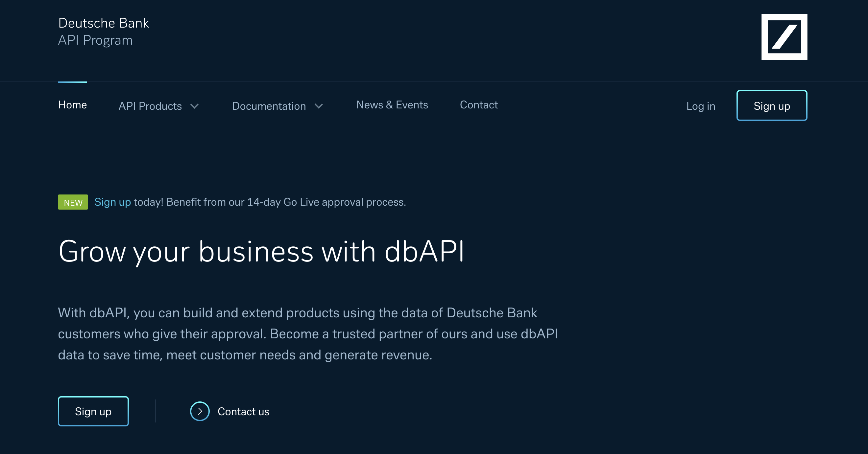Select Contact in the navigation bar
Screen dimensions: 868x454
tap(478, 105)
